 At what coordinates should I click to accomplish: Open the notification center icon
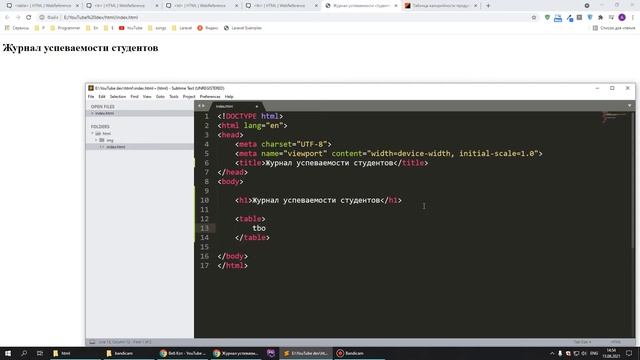tap(629, 353)
